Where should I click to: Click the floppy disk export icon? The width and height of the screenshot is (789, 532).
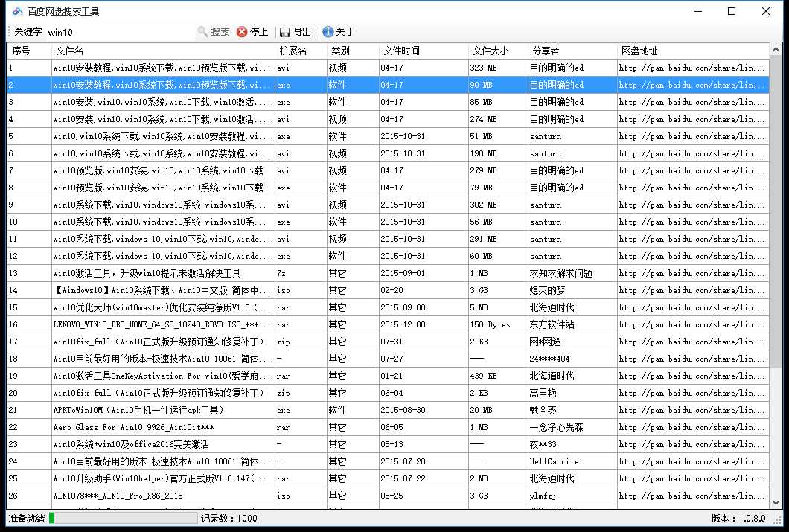click(284, 32)
